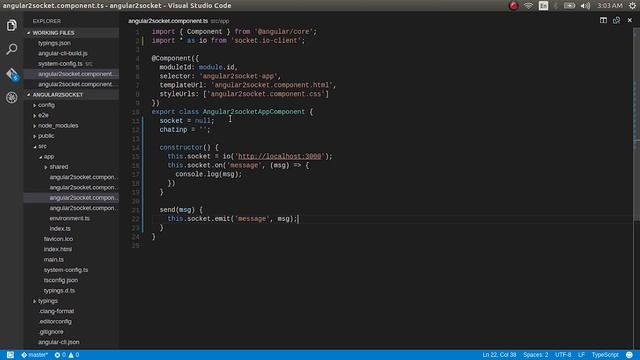Click the 3:03 AM clock
This screenshot has width=640, height=360.
[609, 6]
